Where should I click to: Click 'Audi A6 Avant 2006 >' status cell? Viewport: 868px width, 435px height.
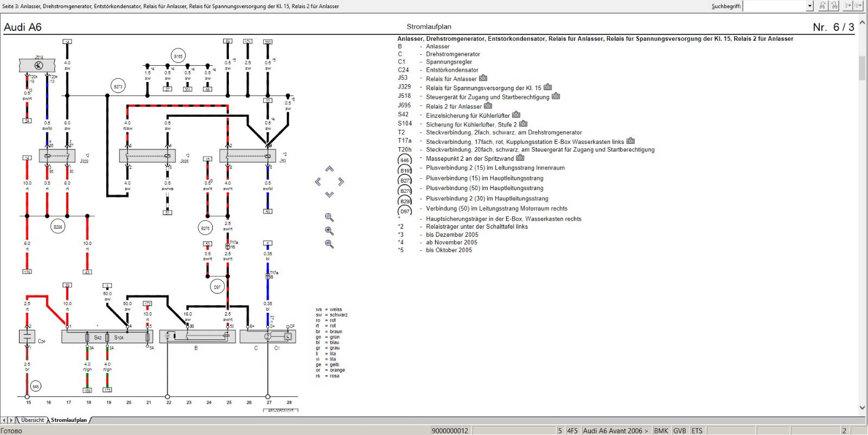click(x=615, y=431)
